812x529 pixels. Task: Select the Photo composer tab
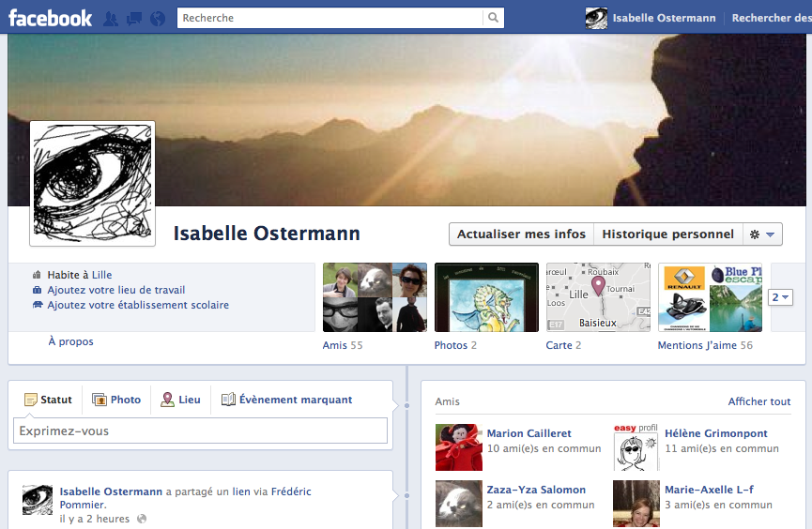(x=116, y=400)
